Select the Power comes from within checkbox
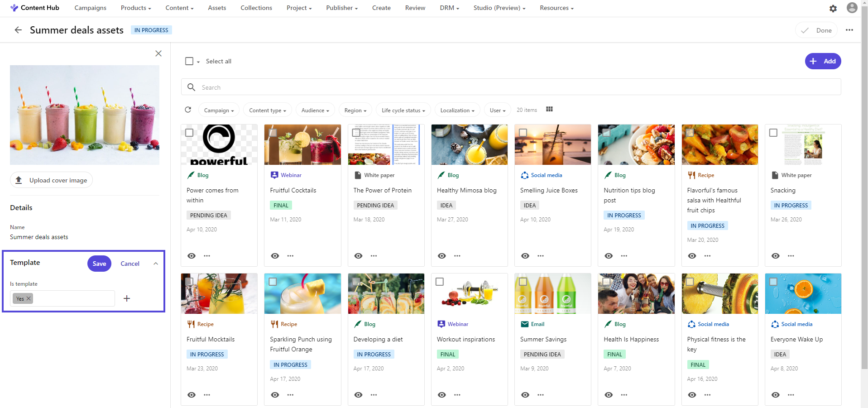Screen dimensions: 868x408 pos(189,133)
